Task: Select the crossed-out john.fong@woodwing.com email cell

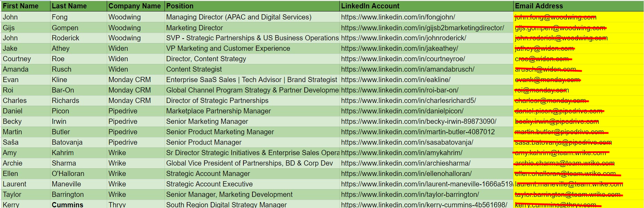Action: pyautogui.click(x=555, y=17)
